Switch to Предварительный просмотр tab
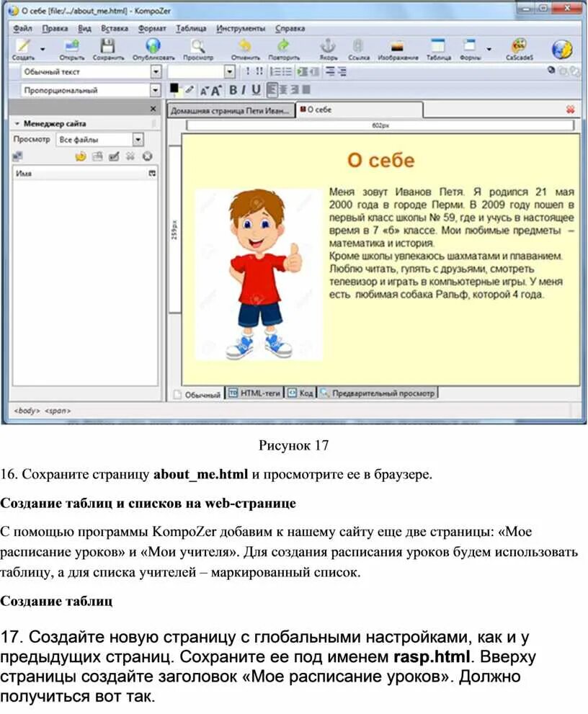This screenshot has height=714, width=588. (x=378, y=393)
